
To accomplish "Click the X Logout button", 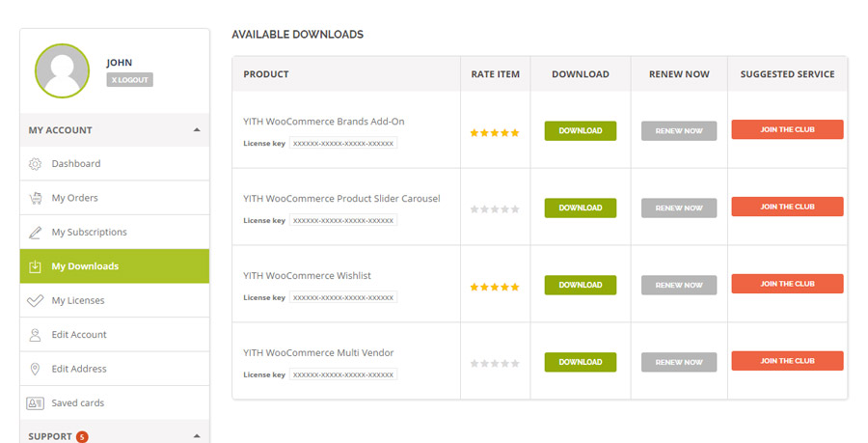I will pyautogui.click(x=130, y=80).
